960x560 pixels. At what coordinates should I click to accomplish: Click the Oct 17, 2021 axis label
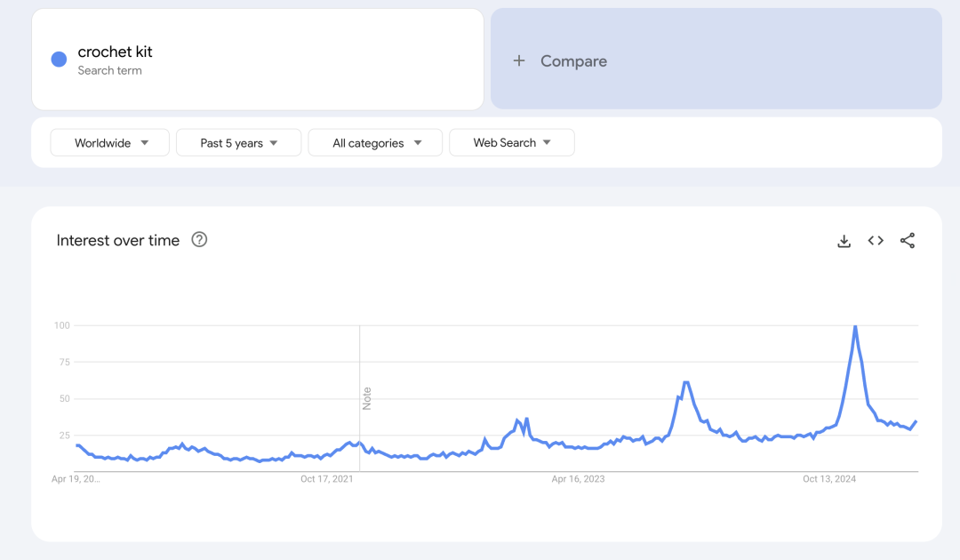click(326, 479)
